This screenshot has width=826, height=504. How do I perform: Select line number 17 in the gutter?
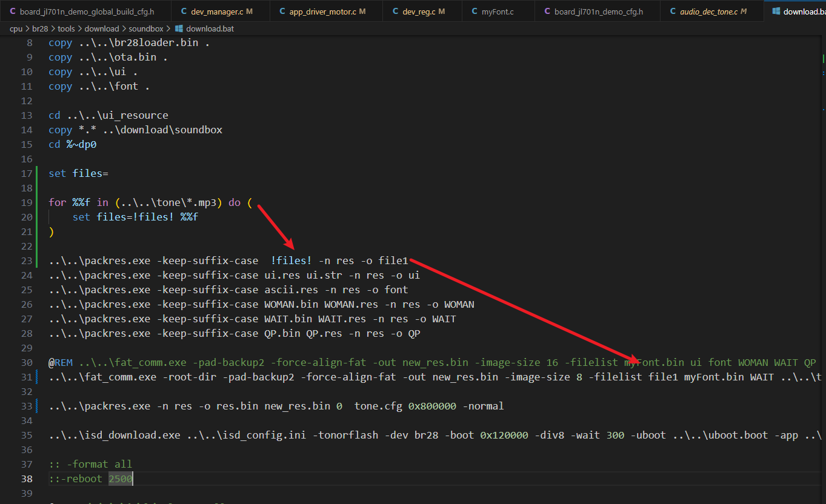27,173
